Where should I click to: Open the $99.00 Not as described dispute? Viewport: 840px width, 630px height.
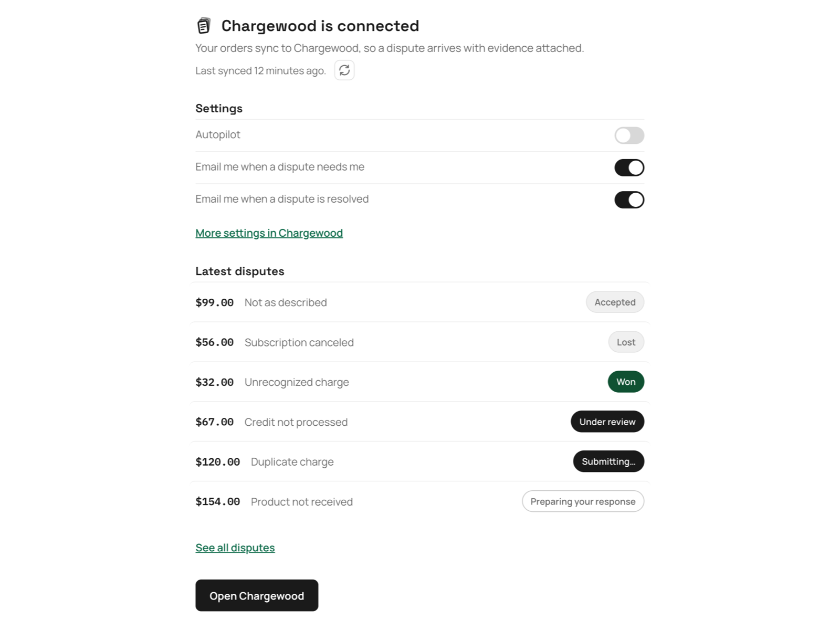(420, 302)
